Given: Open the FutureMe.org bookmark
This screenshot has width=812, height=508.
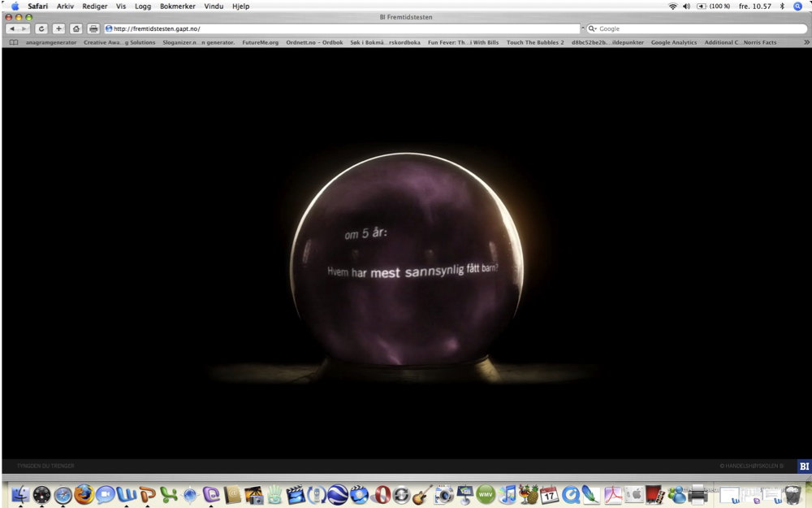Looking at the screenshot, I should pyautogui.click(x=260, y=42).
